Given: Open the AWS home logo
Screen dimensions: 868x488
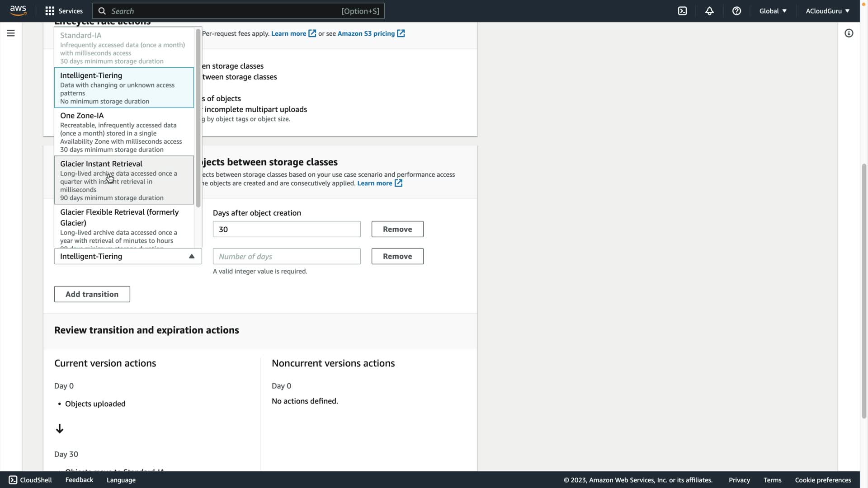Looking at the screenshot, I should coord(18,10).
